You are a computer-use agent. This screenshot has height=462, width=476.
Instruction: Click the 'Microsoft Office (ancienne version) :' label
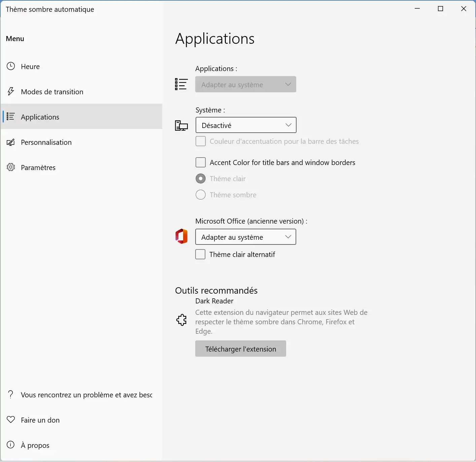click(x=251, y=221)
